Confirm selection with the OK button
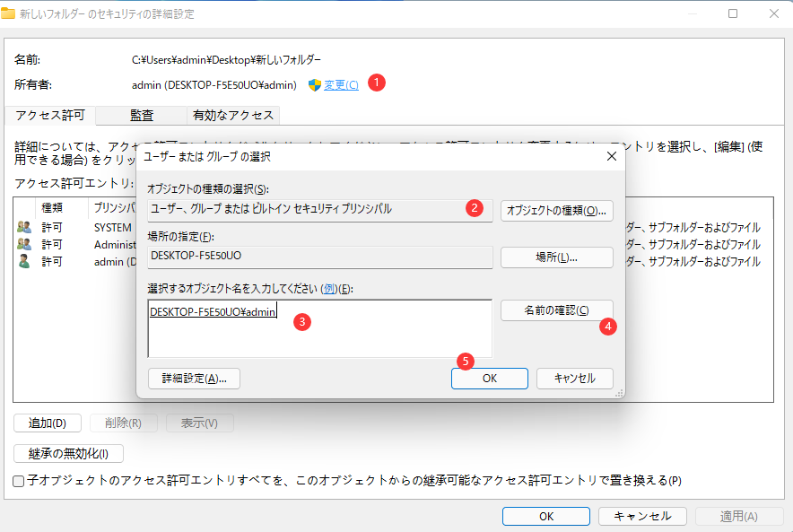 (489, 378)
